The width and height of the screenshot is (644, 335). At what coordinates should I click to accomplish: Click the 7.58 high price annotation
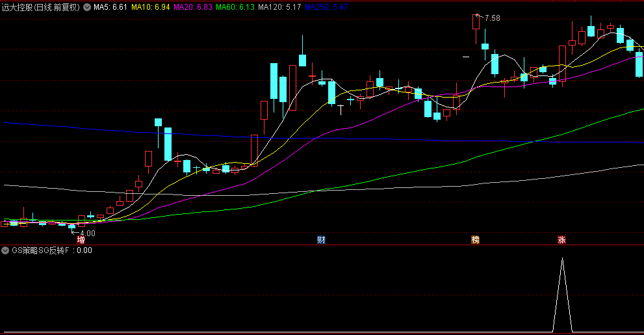(x=493, y=18)
